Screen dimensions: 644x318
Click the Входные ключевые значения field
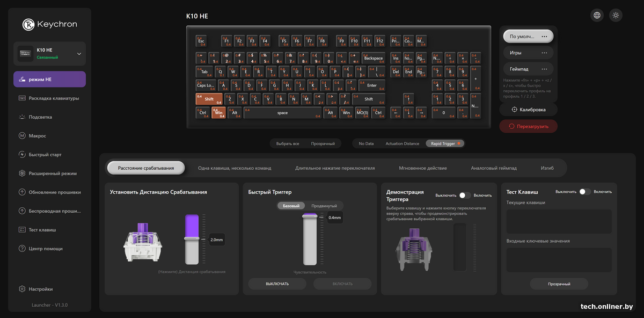pyautogui.click(x=559, y=259)
